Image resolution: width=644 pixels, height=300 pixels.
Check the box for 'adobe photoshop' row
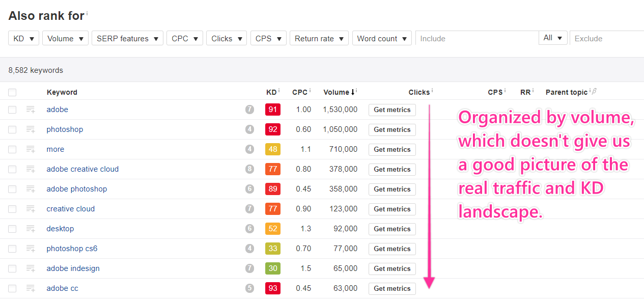(12, 189)
